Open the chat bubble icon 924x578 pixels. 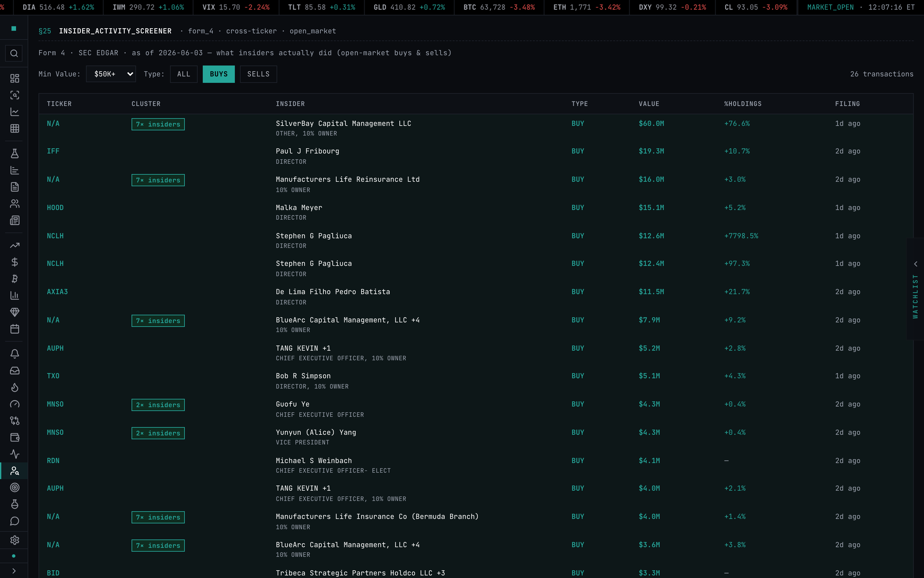pyautogui.click(x=14, y=521)
